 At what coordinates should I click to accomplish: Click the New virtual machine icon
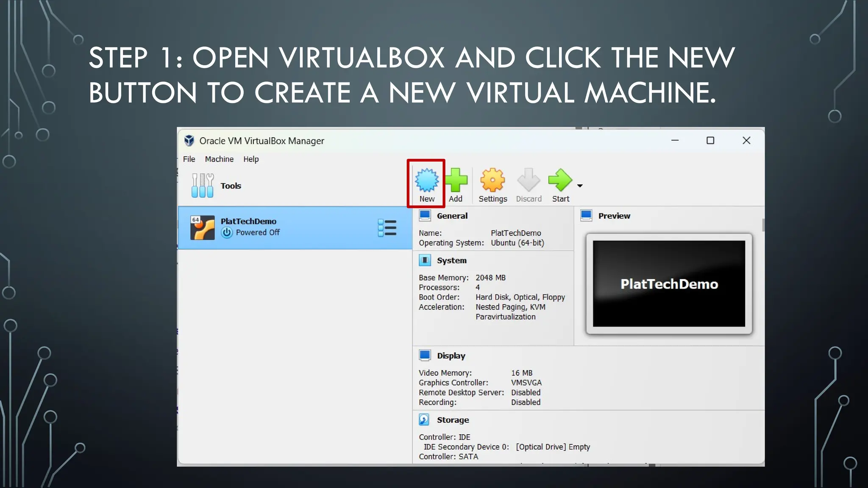426,180
